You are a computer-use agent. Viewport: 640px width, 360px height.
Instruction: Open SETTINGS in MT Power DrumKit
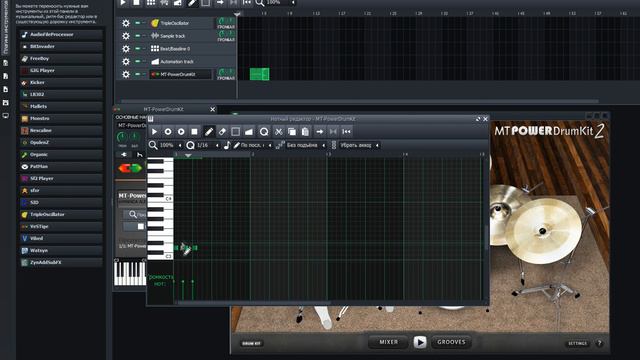(578, 344)
